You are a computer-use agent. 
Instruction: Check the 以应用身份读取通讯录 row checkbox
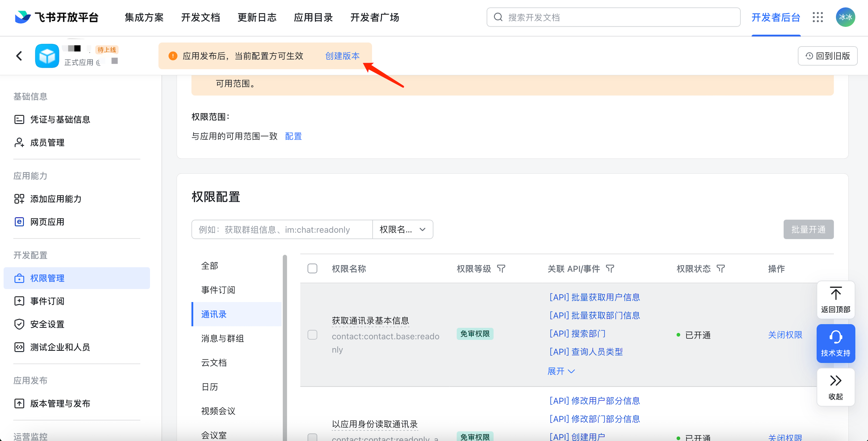click(x=312, y=437)
